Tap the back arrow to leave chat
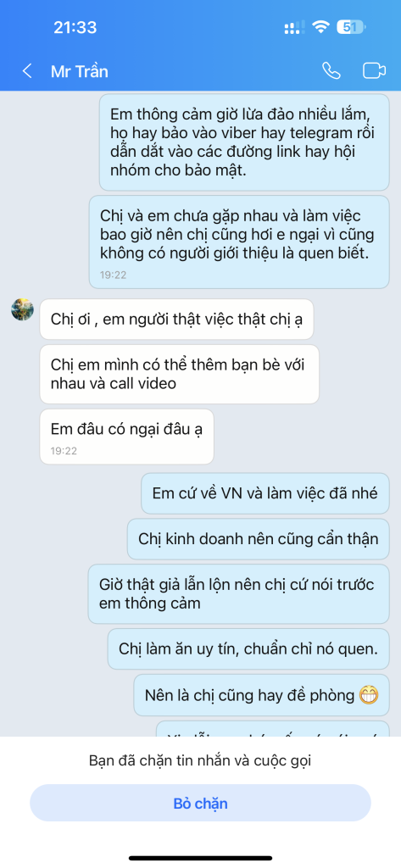This screenshot has height=868, width=401. (26, 71)
